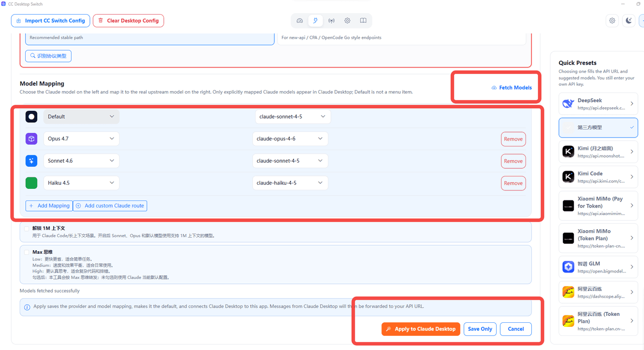
Task: Open the book documentation tab
Action: click(363, 21)
